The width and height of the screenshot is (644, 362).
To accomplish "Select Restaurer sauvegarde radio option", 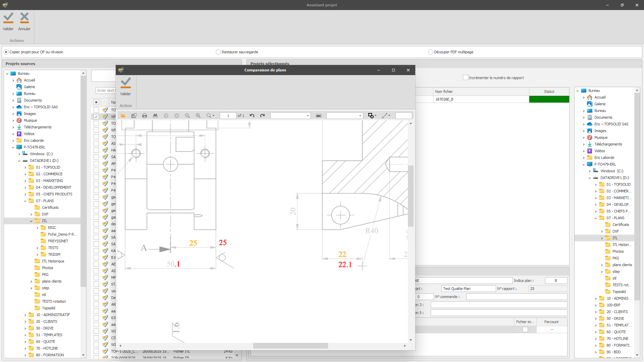I will [218, 52].
